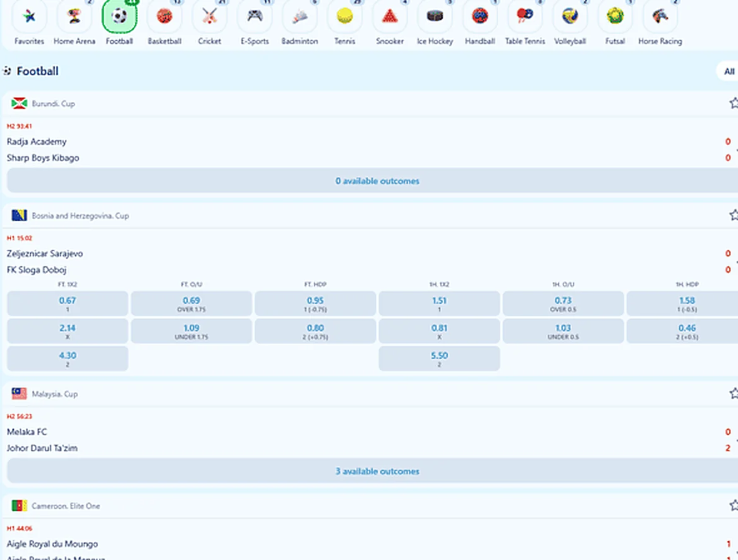Bet 1H 1X2 away win at 5.50
The width and height of the screenshot is (738, 560).
(x=439, y=359)
